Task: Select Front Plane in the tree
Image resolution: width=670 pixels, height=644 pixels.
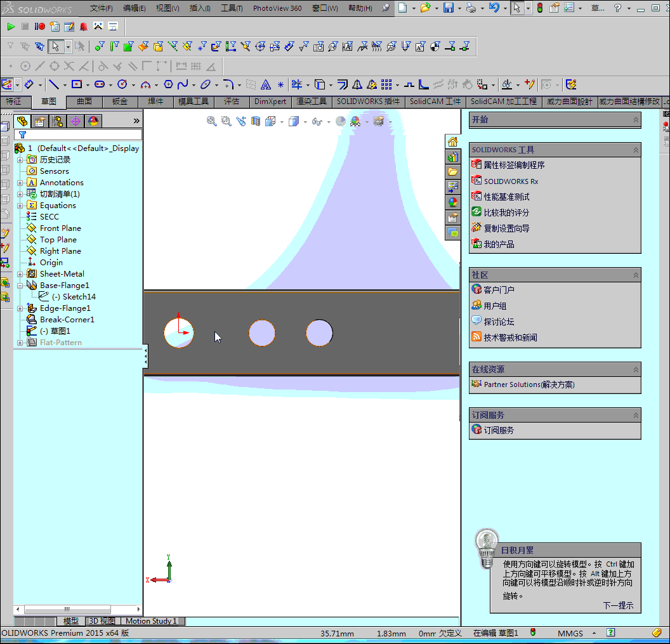Action: tap(60, 228)
